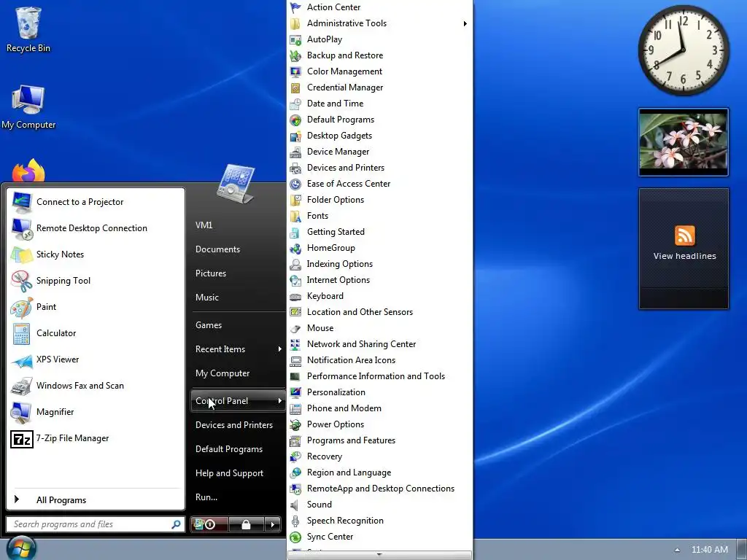Screen dimensions: 747x560
Task: Open Pictures from Start menu
Action: [211, 273]
